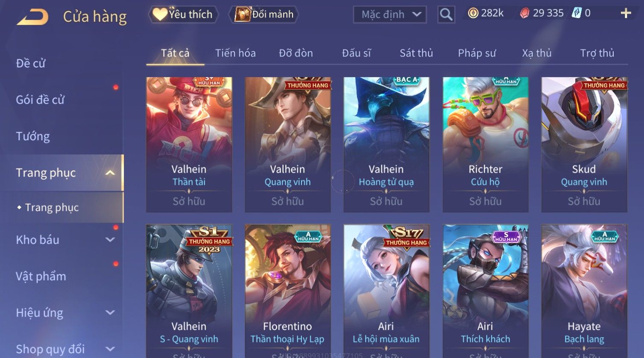Tap the gold coin currency icon
This screenshot has width=644, height=358.
point(473,13)
